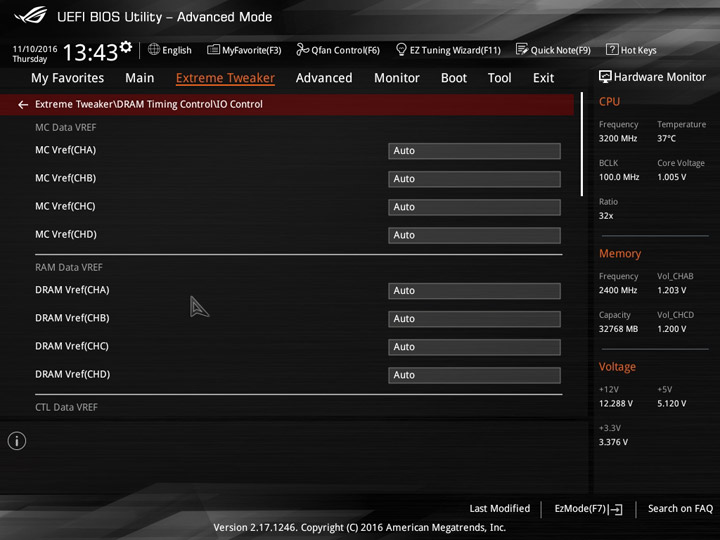The width and height of the screenshot is (720, 540).
Task: Click the 13:43 clock display
Action: [x=90, y=52]
